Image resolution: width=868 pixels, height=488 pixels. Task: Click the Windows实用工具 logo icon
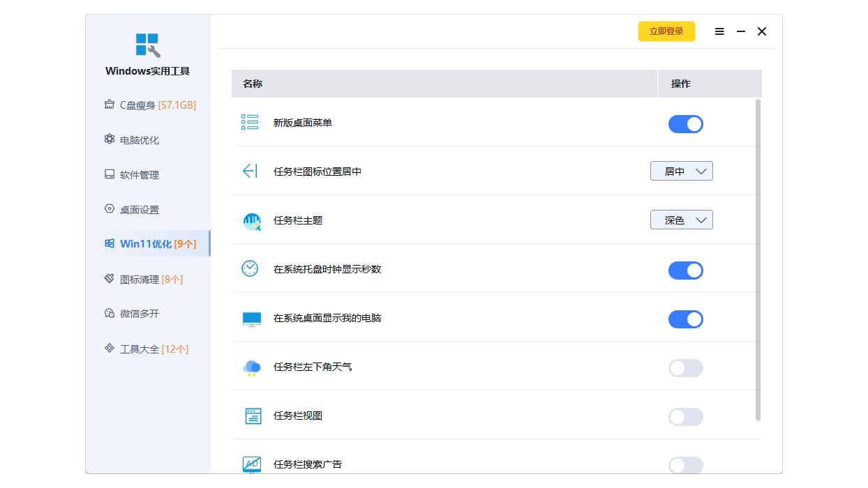(147, 45)
